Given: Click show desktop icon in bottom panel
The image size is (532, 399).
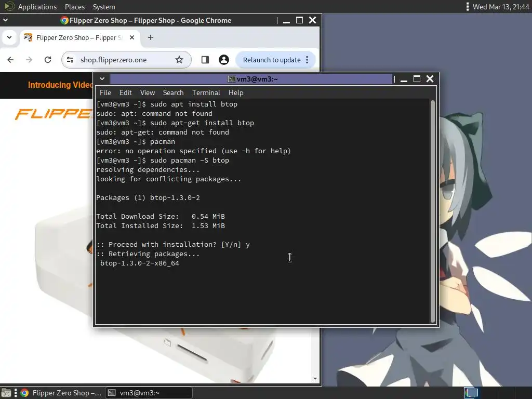Looking at the screenshot, I should point(6,393).
